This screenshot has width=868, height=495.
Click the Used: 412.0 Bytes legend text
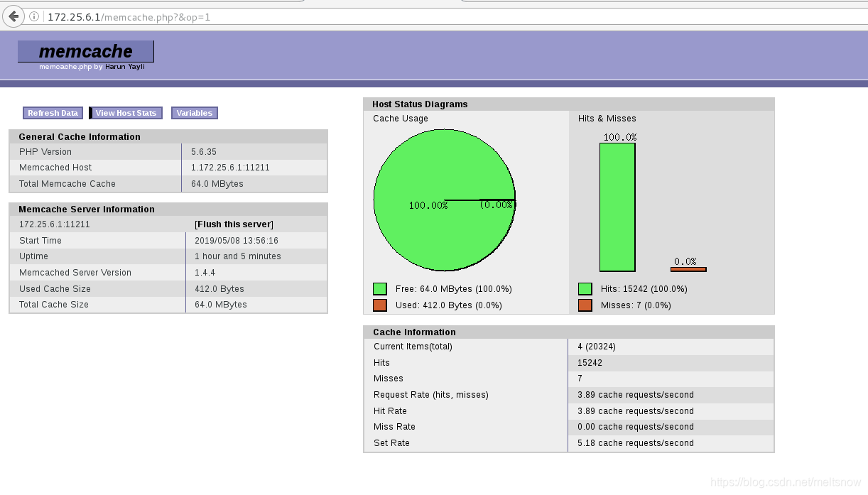point(449,305)
